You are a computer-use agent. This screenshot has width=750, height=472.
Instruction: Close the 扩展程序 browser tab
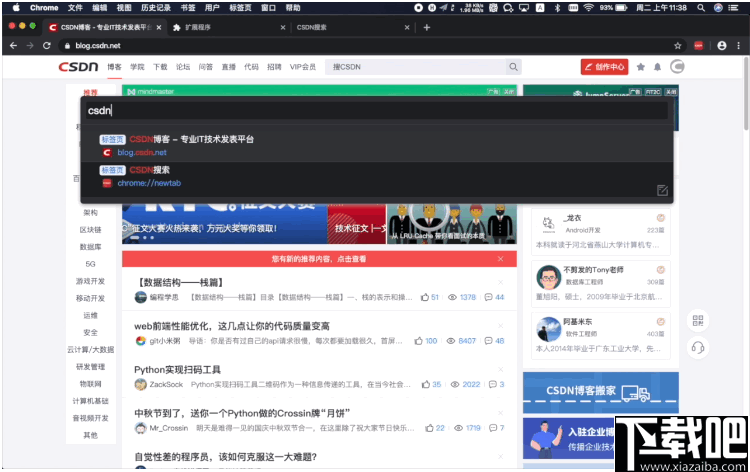(x=283, y=27)
